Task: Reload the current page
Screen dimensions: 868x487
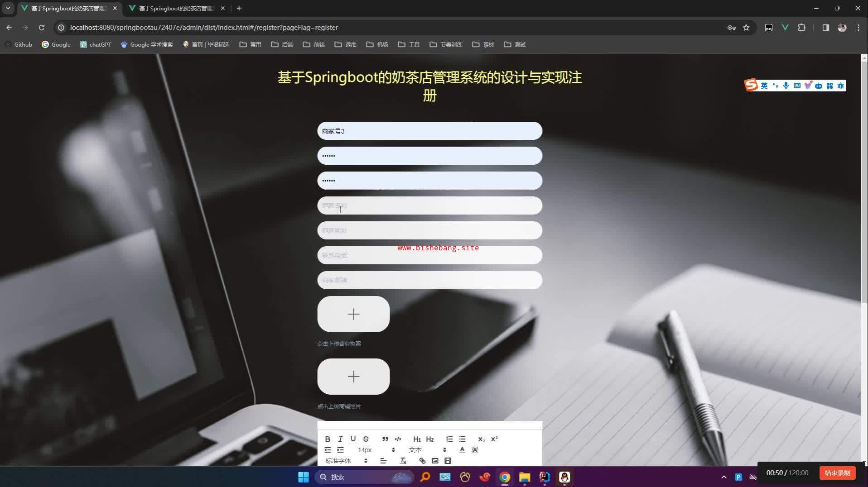Action: 42,28
